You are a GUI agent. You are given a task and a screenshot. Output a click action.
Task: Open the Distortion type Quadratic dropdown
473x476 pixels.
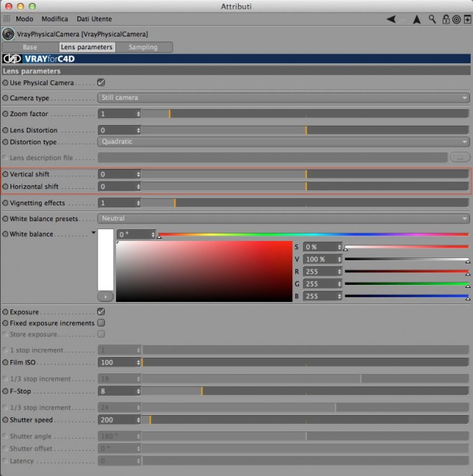click(x=283, y=142)
